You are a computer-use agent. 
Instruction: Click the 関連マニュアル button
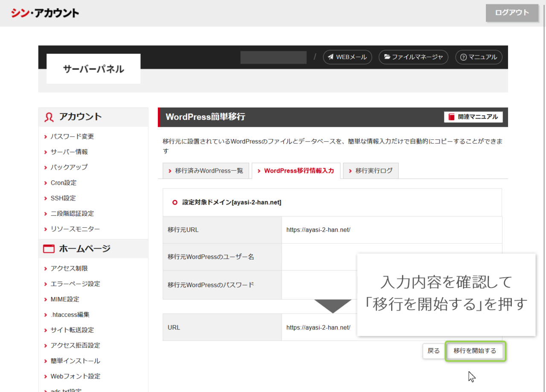pos(473,117)
